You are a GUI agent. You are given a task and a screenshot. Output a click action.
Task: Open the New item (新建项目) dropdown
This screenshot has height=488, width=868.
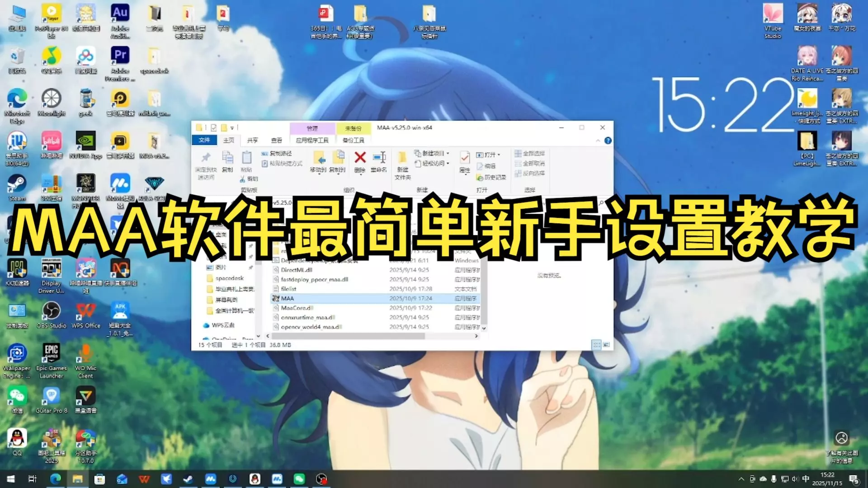(x=432, y=153)
